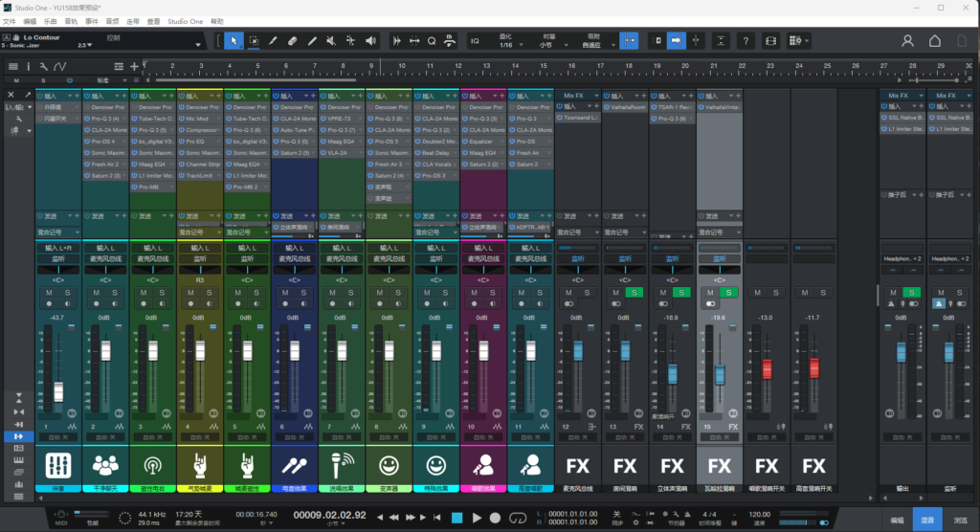Screen dimensions: 980x532
Task: Click the blue Stop button in transport
Action: pos(457,518)
